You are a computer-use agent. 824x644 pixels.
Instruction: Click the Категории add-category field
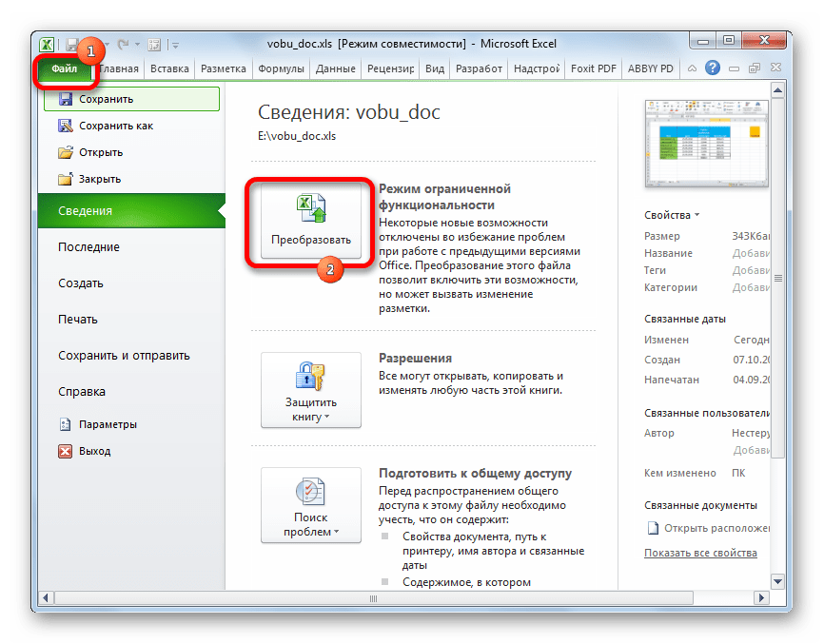pos(751,287)
